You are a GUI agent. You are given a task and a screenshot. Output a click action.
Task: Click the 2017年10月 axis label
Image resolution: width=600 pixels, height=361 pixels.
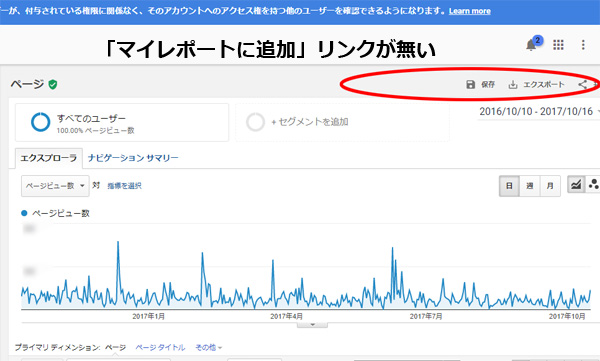[x=567, y=316]
